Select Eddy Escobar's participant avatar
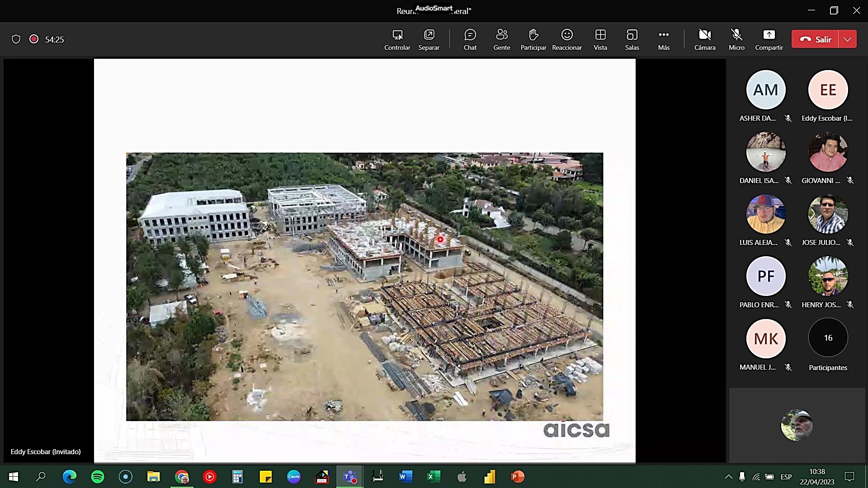This screenshot has height=488, width=868. [x=828, y=90]
